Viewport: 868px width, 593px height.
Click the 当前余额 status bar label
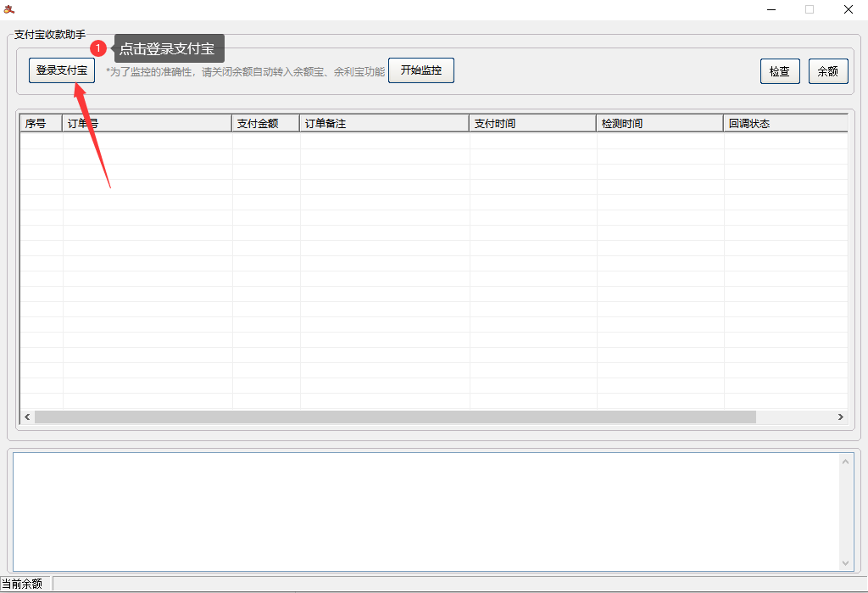[22, 584]
